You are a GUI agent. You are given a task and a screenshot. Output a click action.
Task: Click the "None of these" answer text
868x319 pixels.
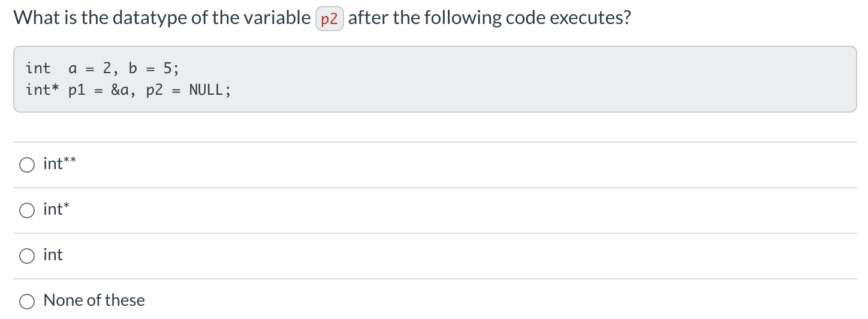click(94, 300)
